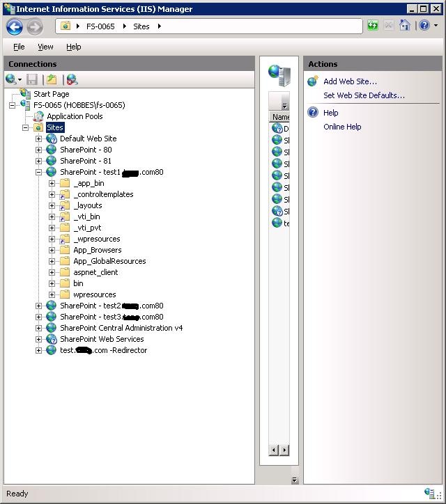Collapse the Sites node
The height and width of the screenshot is (504, 446).
pyautogui.click(x=25, y=127)
